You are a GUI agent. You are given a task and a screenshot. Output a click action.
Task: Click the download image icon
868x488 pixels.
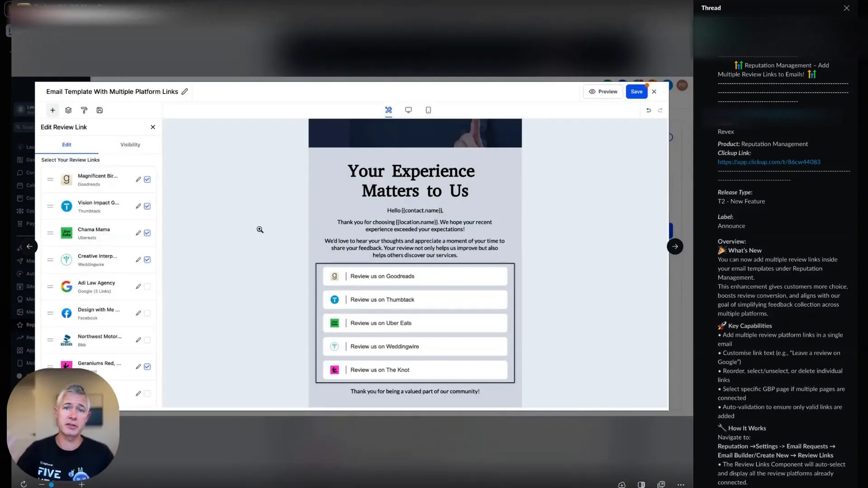(x=622, y=484)
